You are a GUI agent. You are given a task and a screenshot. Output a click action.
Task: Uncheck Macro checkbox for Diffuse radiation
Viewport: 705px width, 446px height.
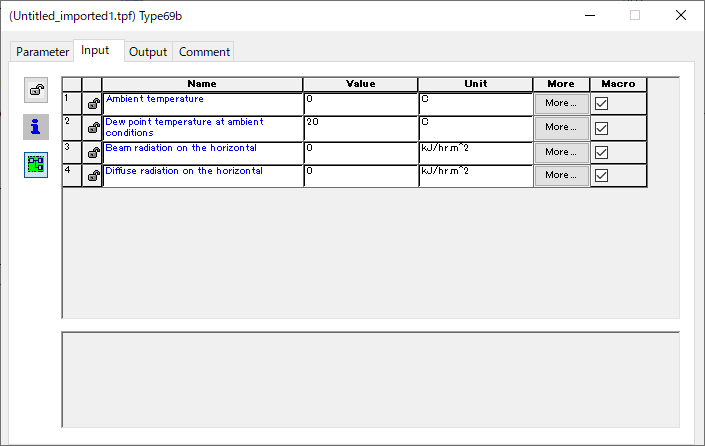(601, 175)
